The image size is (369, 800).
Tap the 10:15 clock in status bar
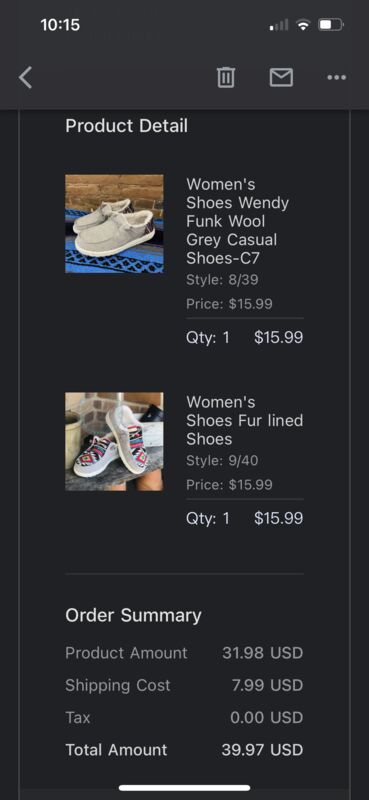click(x=60, y=24)
